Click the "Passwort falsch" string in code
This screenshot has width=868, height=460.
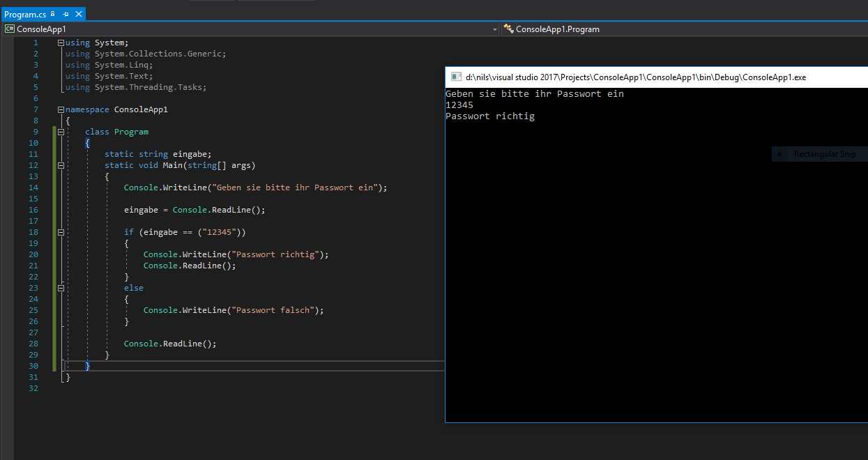(x=274, y=310)
